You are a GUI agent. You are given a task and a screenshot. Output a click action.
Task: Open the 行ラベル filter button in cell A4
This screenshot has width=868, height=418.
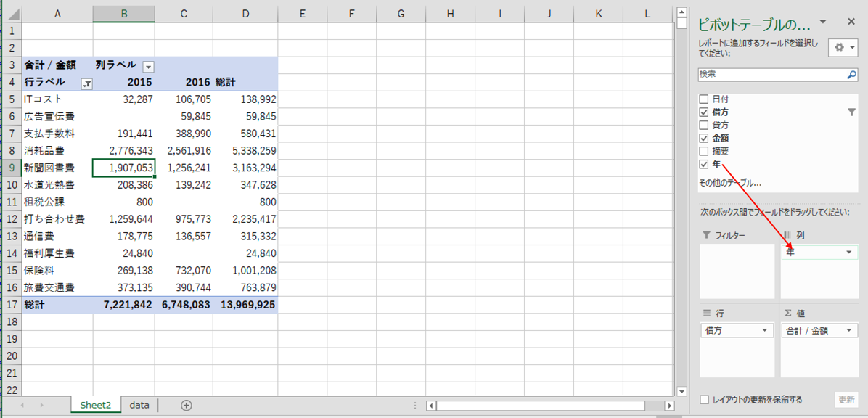pyautogui.click(x=86, y=83)
